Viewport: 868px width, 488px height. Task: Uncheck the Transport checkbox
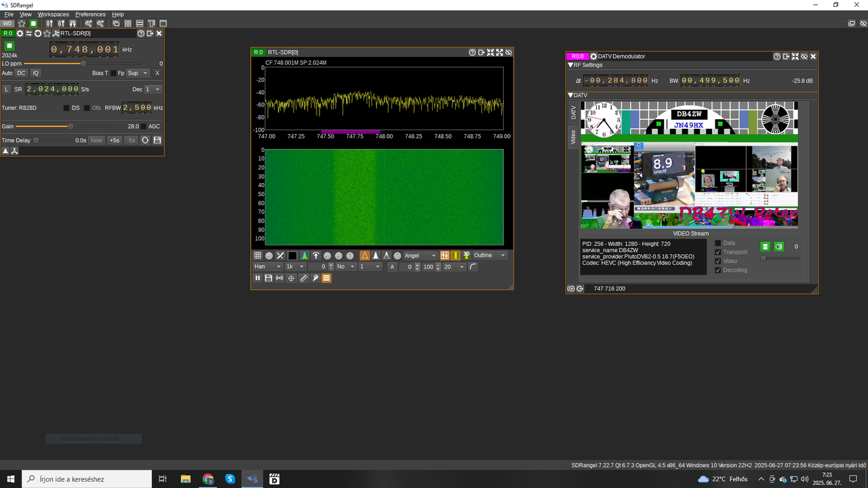[719, 252]
